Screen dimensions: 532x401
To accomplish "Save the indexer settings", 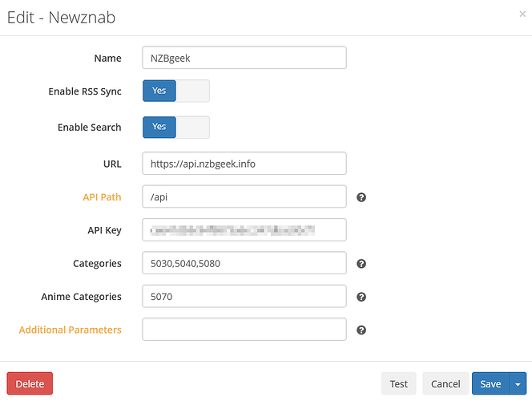I will coord(490,384).
